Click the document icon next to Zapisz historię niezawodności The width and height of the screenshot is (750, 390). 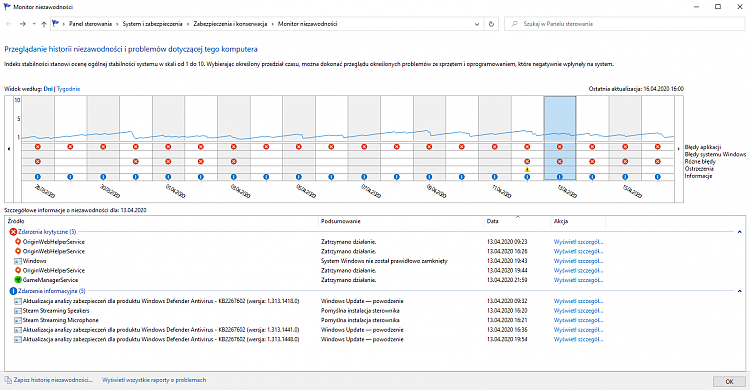8,380
